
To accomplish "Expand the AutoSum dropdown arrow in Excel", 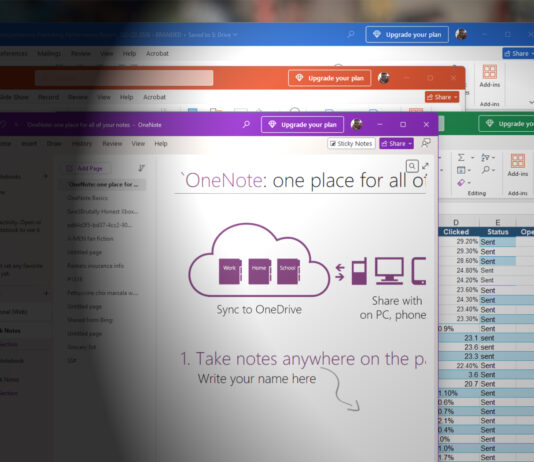I will [x=472, y=158].
